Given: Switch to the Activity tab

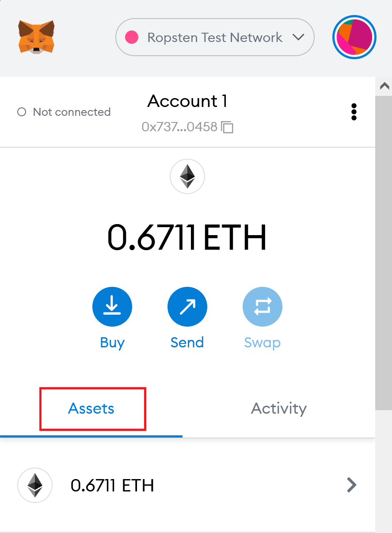Looking at the screenshot, I should coord(279,408).
